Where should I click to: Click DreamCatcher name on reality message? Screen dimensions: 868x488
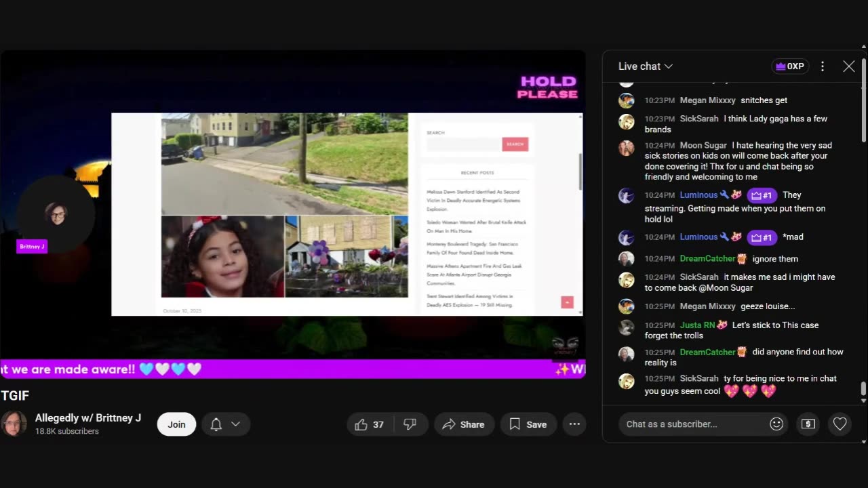tap(708, 352)
